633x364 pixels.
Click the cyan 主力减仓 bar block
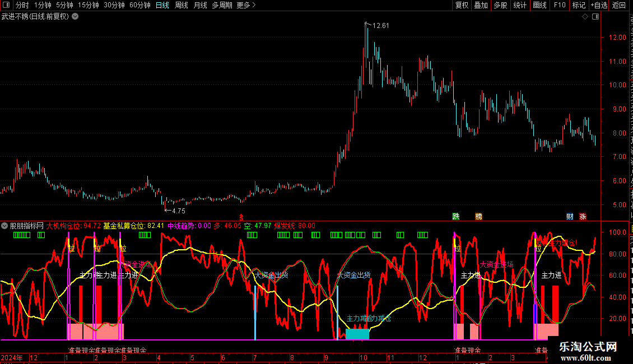tap(357, 334)
